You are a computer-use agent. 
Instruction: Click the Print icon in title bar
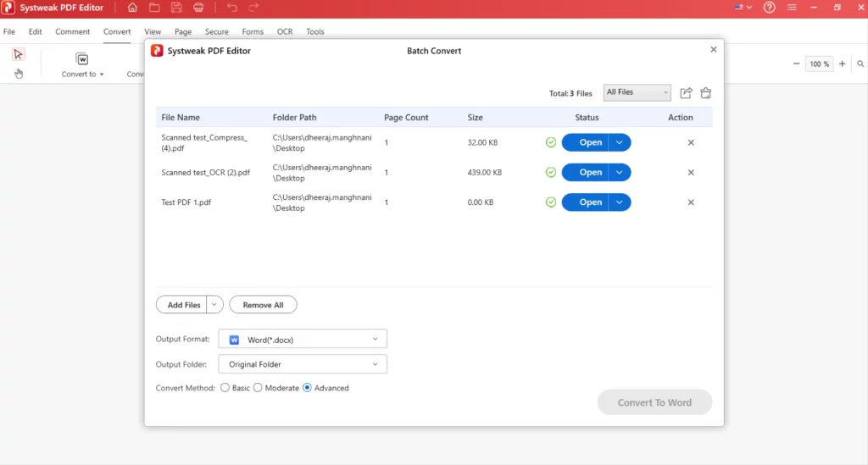point(198,8)
